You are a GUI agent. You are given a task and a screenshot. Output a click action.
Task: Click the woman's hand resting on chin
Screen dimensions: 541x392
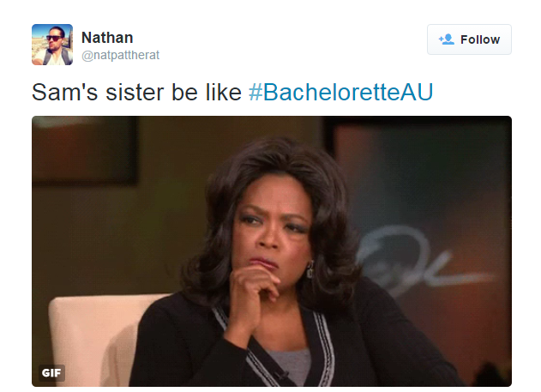(254, 293)
